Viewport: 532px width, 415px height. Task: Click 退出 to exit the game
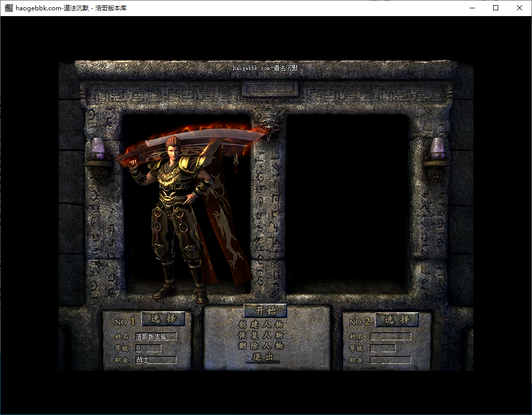click(262, 357)
